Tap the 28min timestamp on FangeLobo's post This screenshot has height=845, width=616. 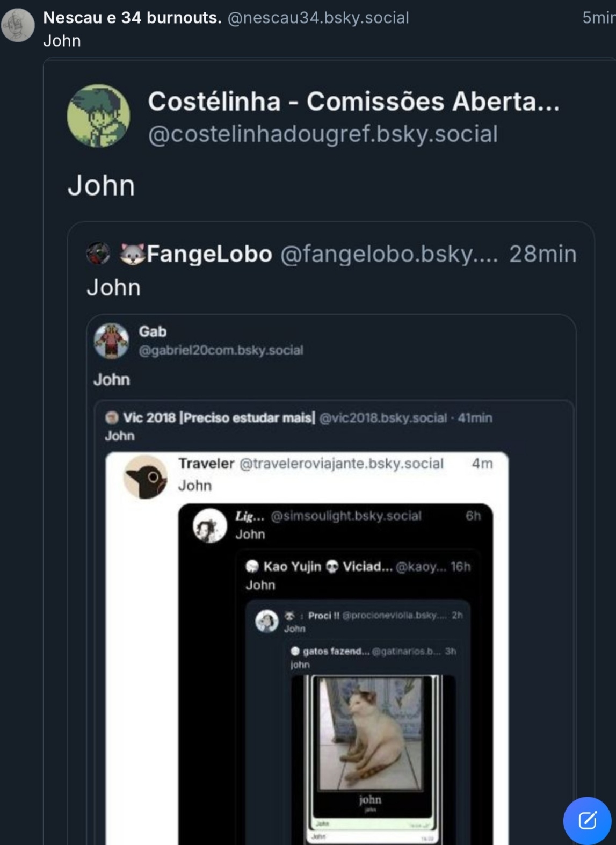542,254
